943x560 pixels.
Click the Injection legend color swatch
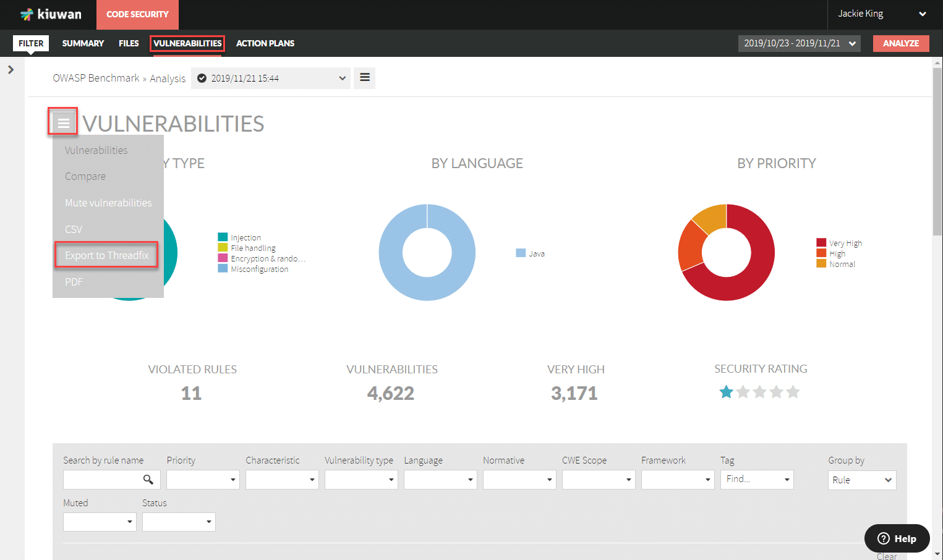coord(223,237)
